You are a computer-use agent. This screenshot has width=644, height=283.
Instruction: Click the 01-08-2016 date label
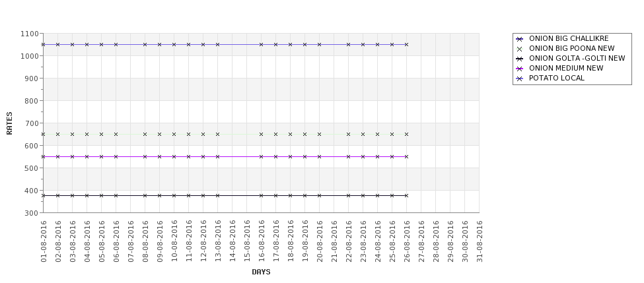click(x=44, y=241)
